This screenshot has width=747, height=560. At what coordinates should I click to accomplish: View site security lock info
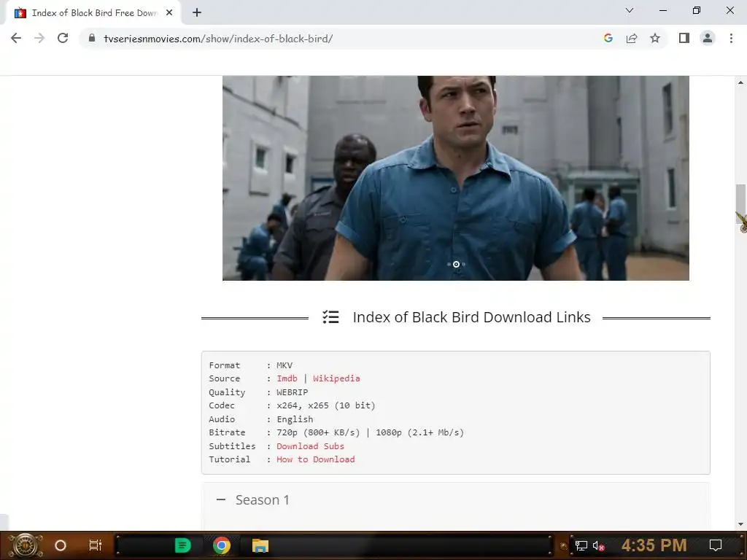pos(92,38)
